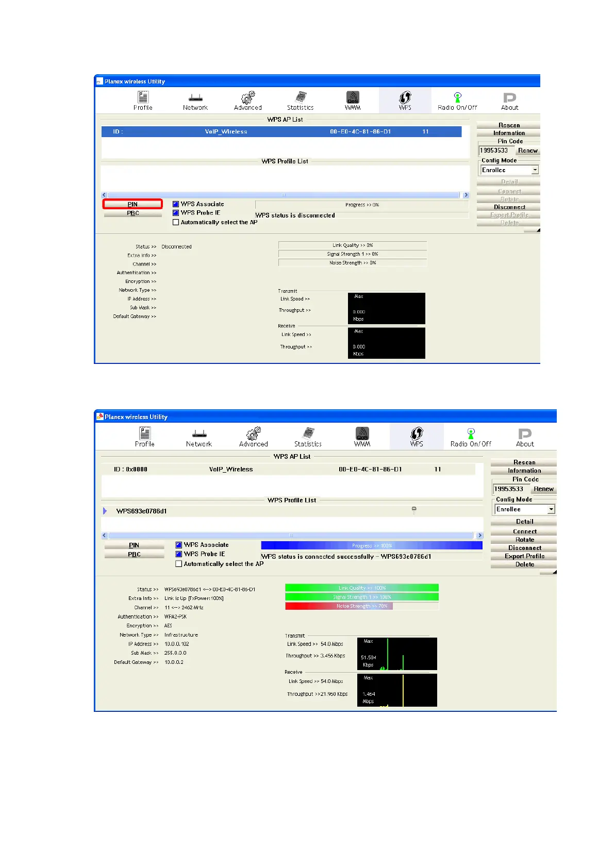Expand corner arrow below Delete in upper window
Screen dimensions: 614x868
click(x=538, y=230)
